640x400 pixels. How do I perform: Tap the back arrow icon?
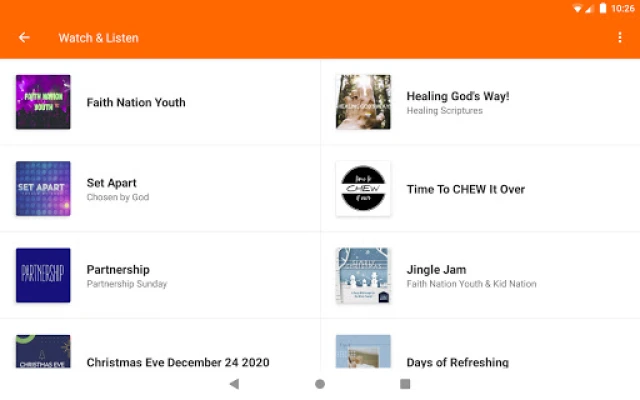point(24,38)
